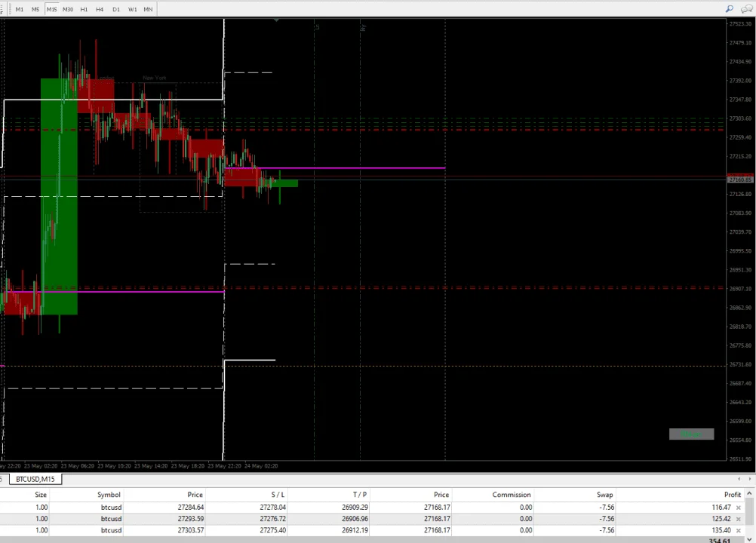The image size is (756, 543).
Task: Select take profit 26912.19 cell
Action: click(x=355, y=530)
